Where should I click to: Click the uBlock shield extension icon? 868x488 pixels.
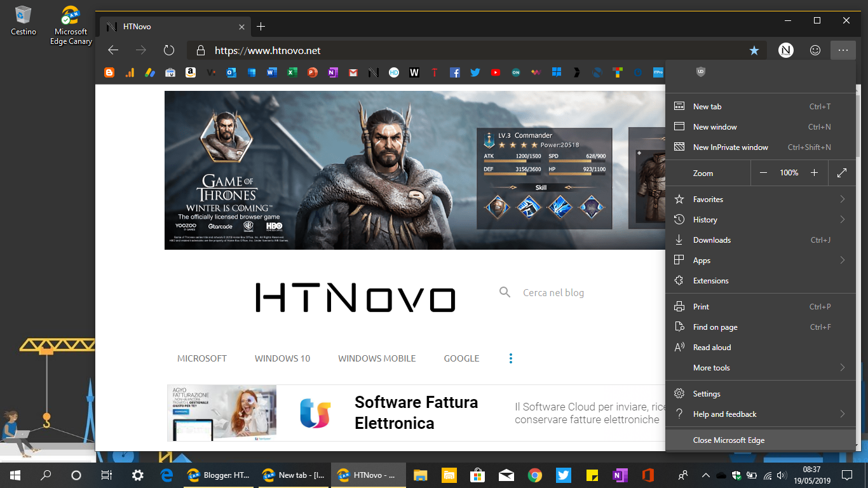[701, 72]
